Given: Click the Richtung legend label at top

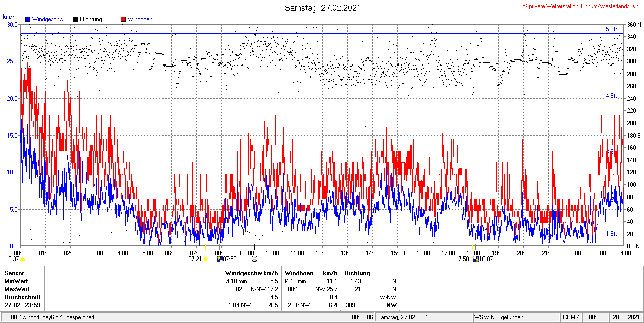Looking at the screenshot, I should 91,19.
